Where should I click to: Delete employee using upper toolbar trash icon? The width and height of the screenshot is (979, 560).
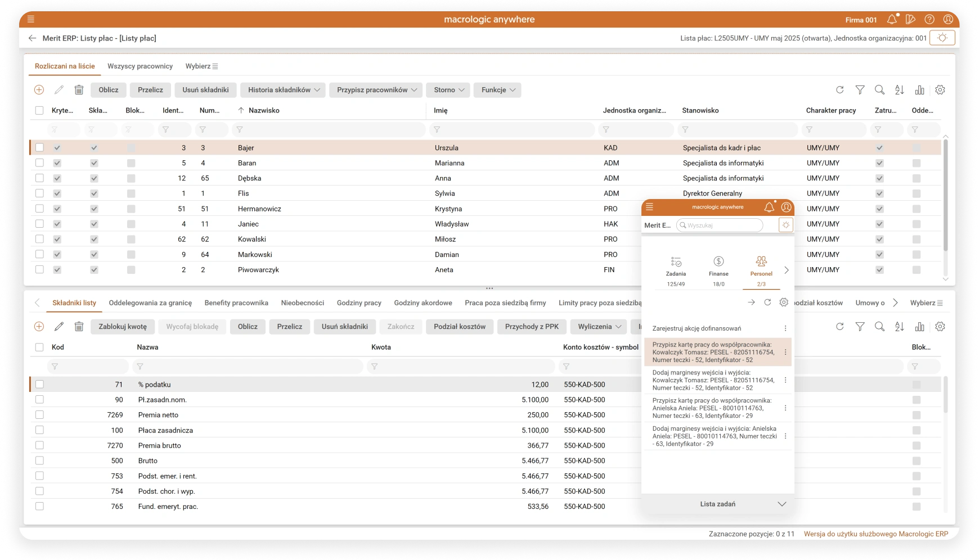(x=79, y=90)
